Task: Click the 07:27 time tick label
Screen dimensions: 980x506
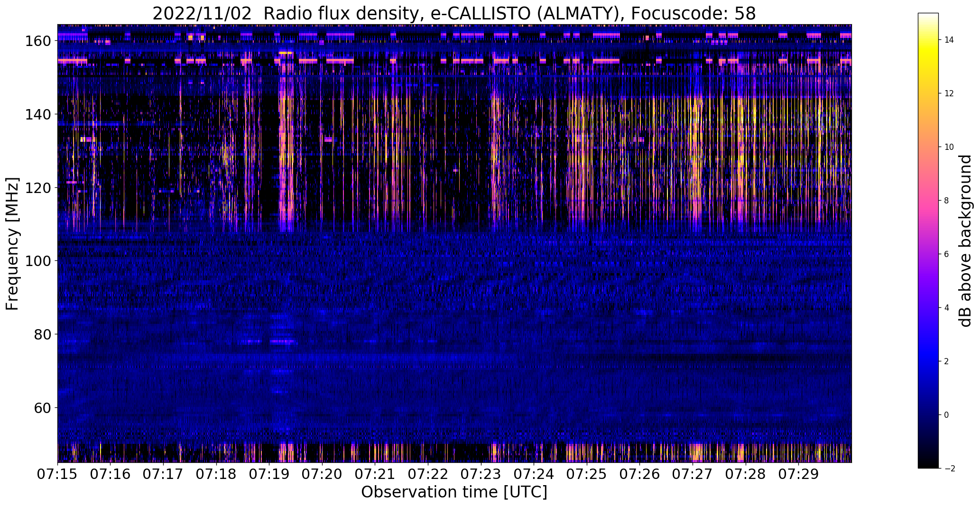Action: pyautogui.click(x=693, y=474)
